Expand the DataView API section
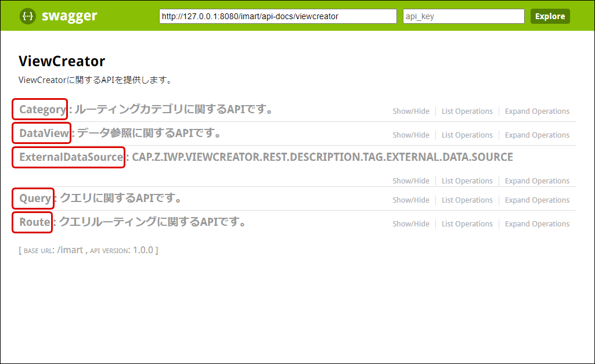This screenshot has height=364, width=595. pos(44,133)
